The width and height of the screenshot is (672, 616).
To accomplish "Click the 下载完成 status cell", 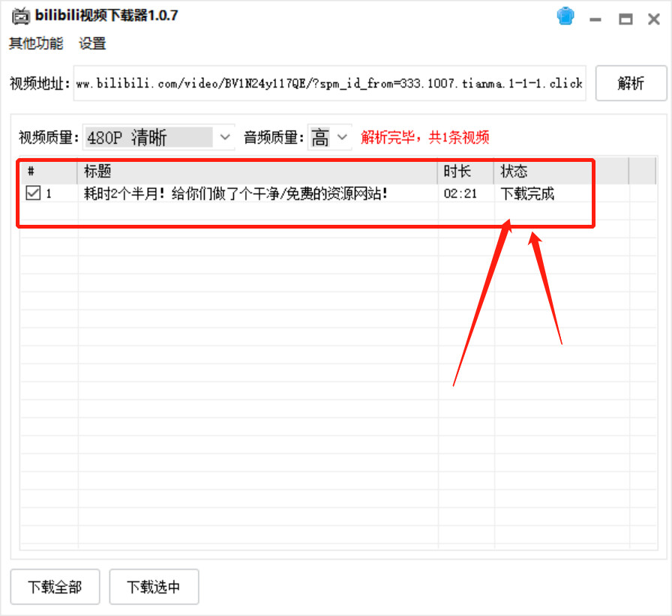I will click(527, 193).
